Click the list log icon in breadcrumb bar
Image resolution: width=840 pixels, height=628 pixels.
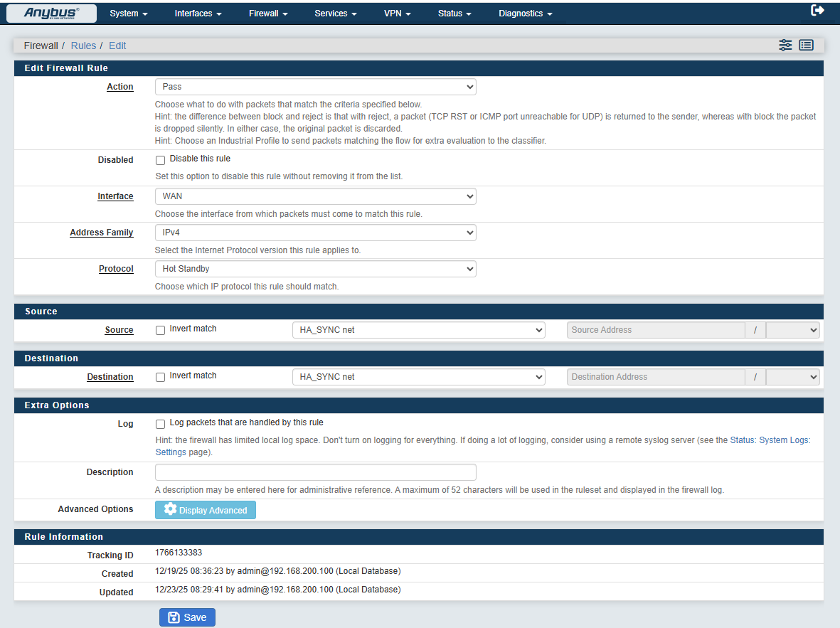pyautogui.click(x=806, y=45)
